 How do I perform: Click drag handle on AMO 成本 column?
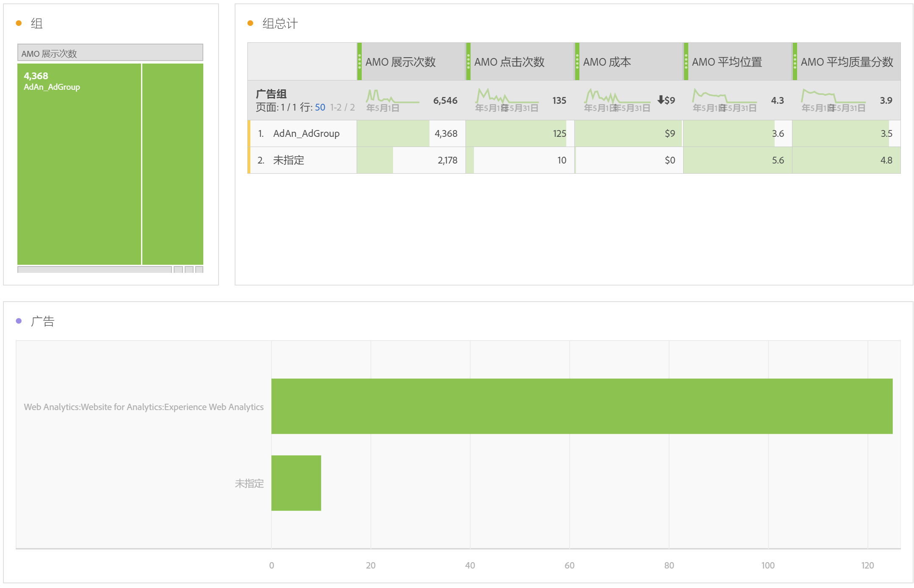577,62
